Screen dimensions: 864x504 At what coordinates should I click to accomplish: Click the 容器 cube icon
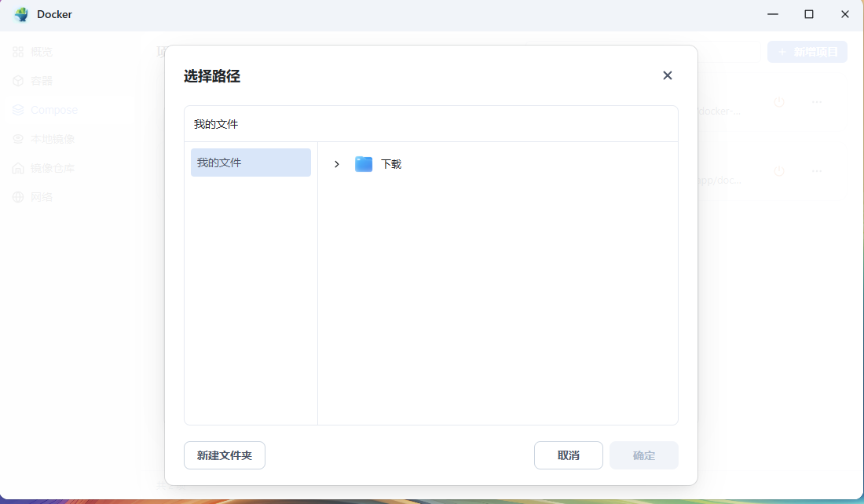pos(18,81)
